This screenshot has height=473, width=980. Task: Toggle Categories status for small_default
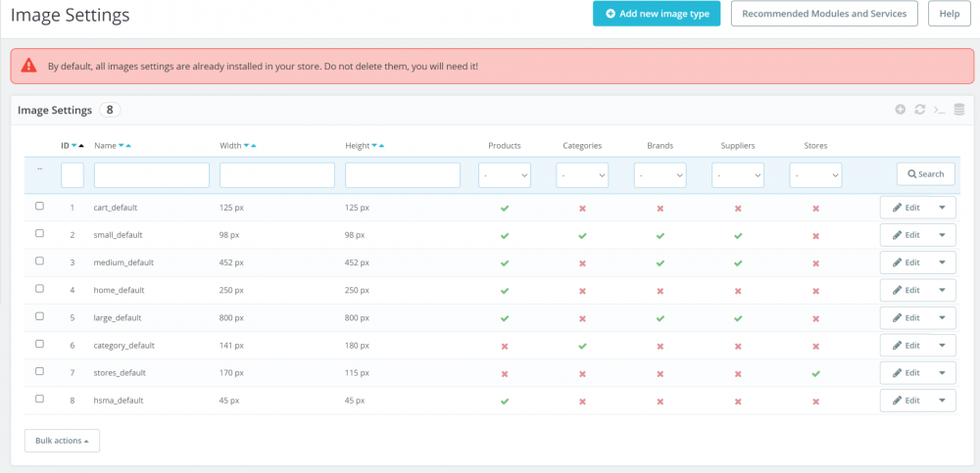click(x=582, y=236)
